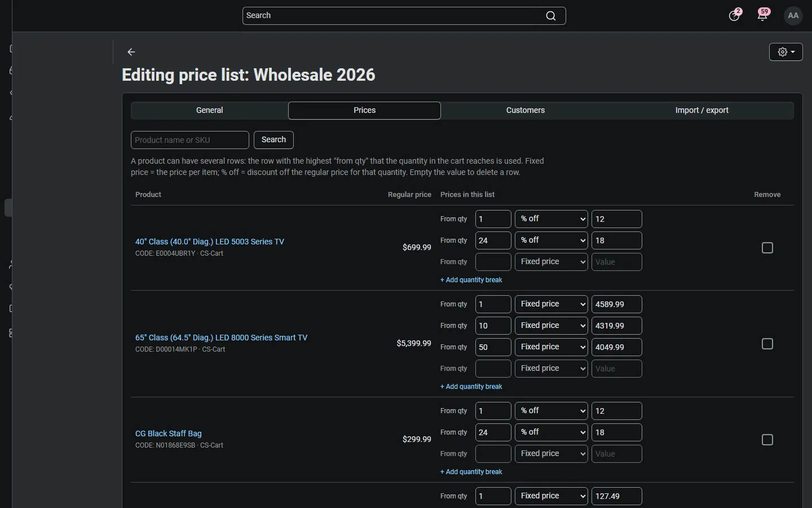Image resolution: width=812 pixels, height=508 pixels.
Task: Click the magnifier icon in the top search bar
Action: (x=551, y=16)
